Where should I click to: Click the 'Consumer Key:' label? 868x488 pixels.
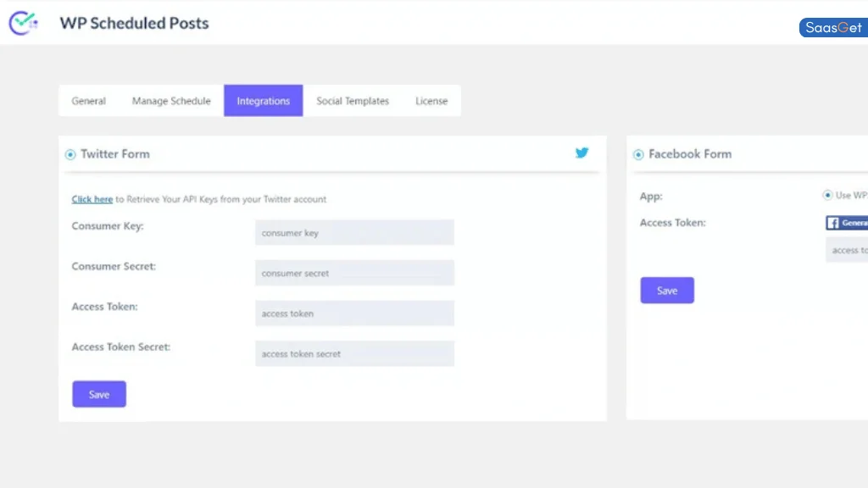[108, 225]
